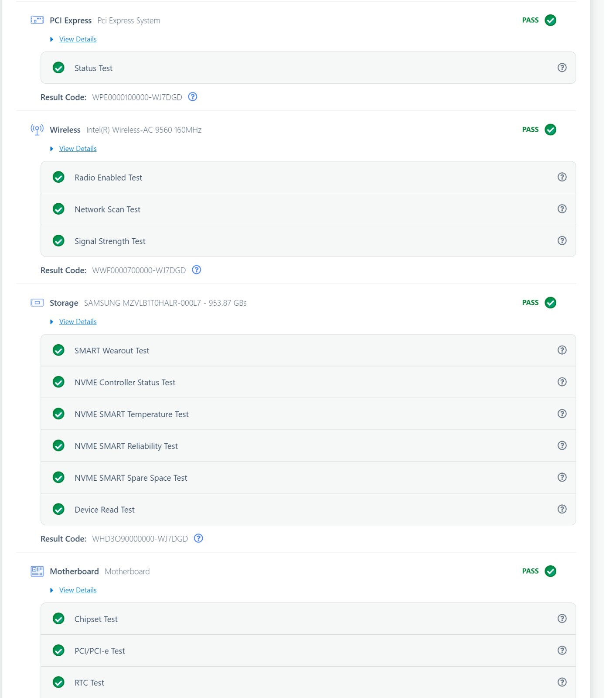This screenshot has width=616, height=698.
Task: Select the SMART Wearout Test label
Action: pyautogui.click(x=112, y=351)
